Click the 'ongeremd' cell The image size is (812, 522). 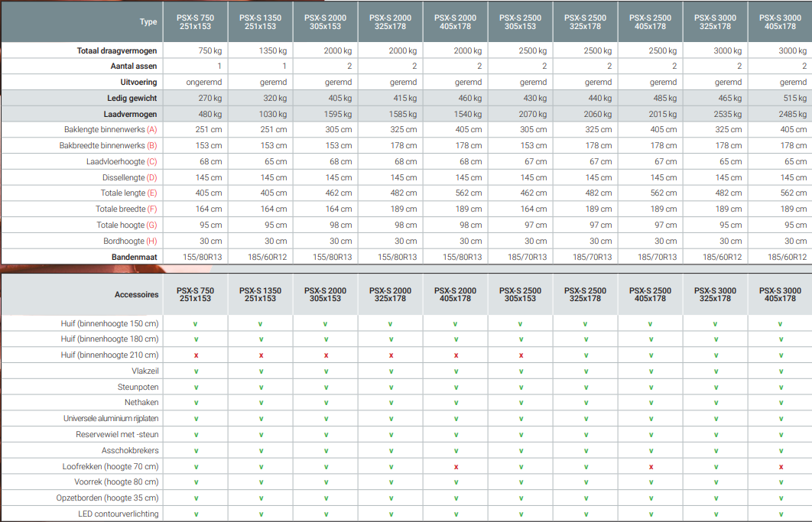[204, 83]
